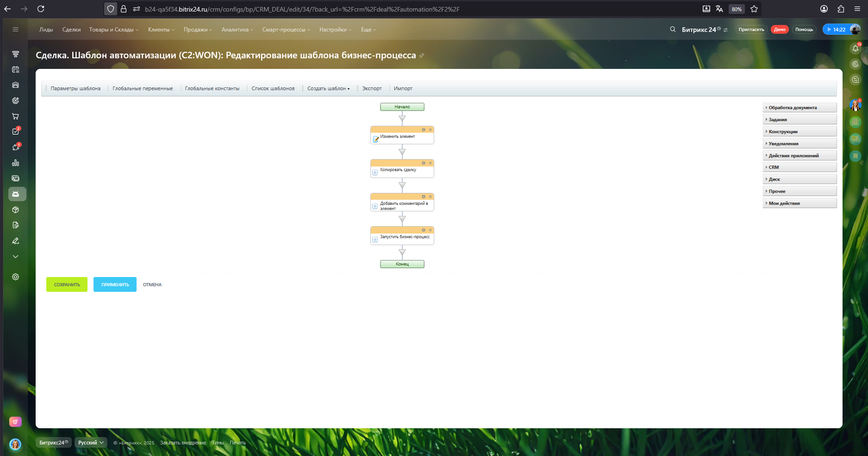Remove the 'Запустить бизнес-процесс' activity
The width and height of the screenshot is (868, 456).
click(430, 230)
